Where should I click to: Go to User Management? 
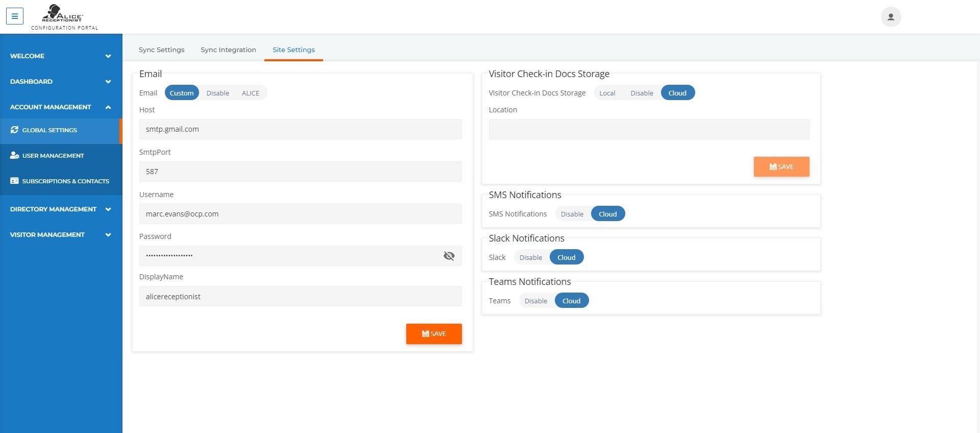61,156
